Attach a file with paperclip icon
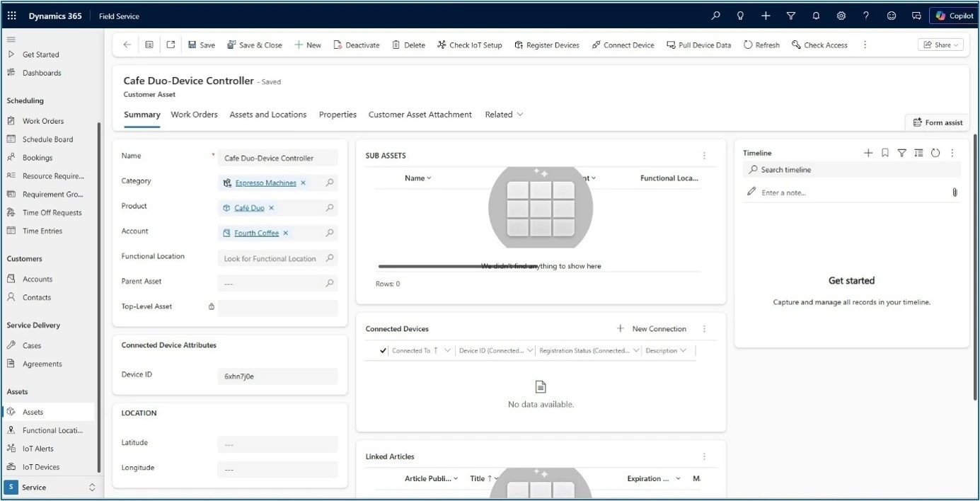 955,192
